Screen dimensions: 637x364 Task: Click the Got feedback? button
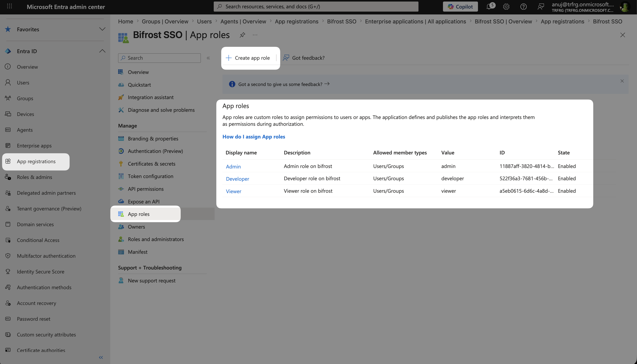click(x=303, y=58)
